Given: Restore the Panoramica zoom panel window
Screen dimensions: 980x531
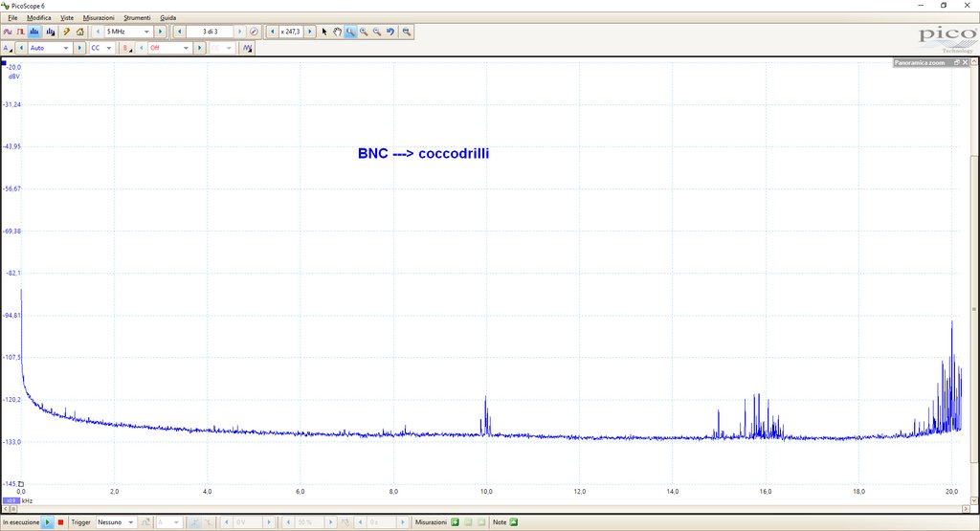Looking at the screenshot, I should tap(956, 62).
